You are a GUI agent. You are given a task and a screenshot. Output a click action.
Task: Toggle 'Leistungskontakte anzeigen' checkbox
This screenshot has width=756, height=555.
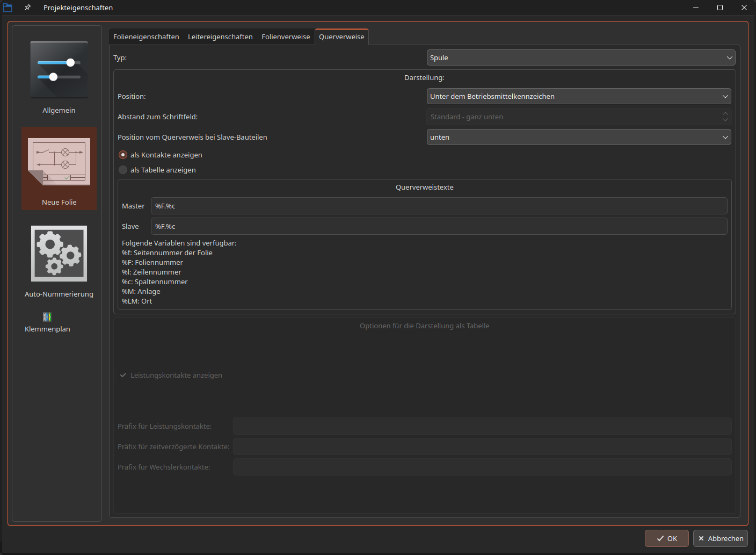pyautogui.click(x=123, y=375)
